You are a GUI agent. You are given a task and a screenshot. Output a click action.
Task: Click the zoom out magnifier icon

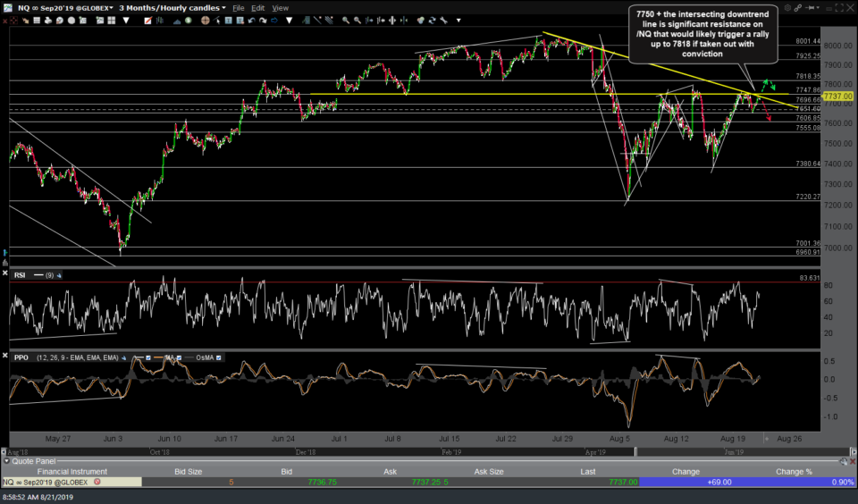tap(357, 21)
